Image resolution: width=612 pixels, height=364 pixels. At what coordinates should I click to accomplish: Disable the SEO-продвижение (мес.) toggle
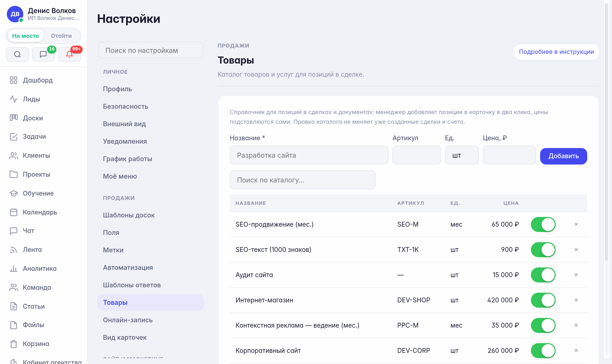[x=543, y=224]
